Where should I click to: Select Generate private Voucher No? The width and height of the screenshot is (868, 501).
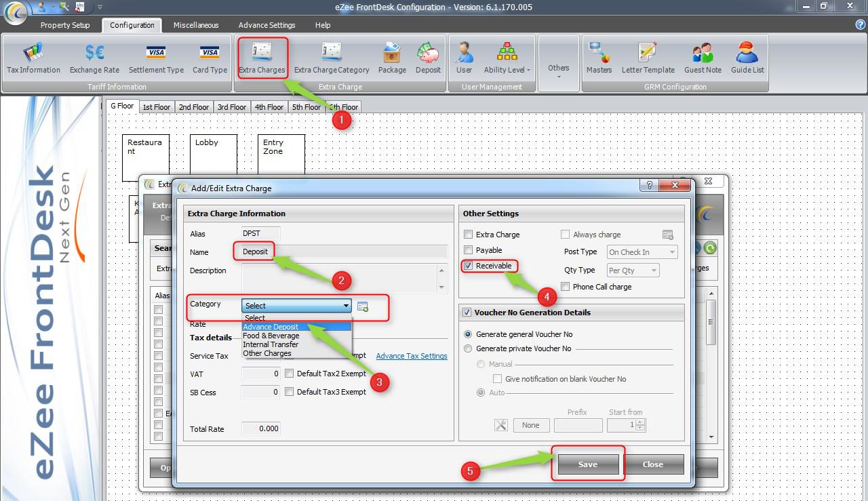pos(468,348)
